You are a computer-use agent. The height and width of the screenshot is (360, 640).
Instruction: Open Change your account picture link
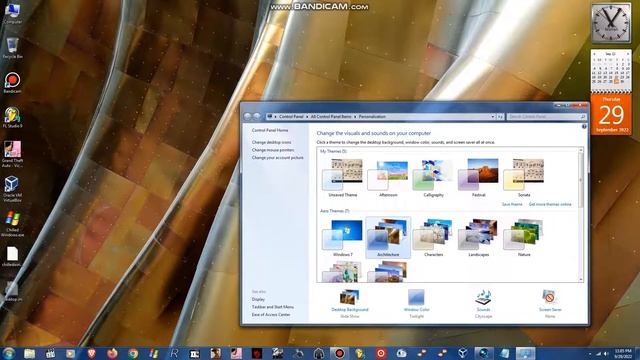point(278,158)
